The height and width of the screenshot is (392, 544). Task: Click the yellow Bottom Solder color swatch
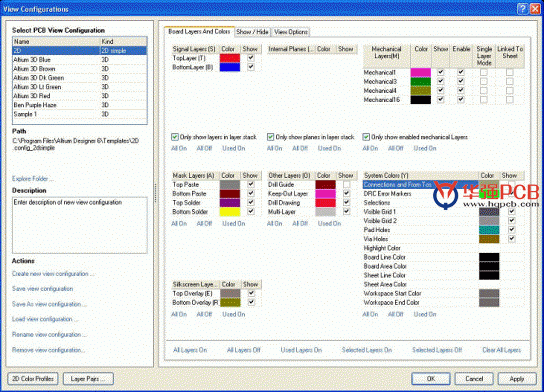pyautogui.click(x=230, y=212)
